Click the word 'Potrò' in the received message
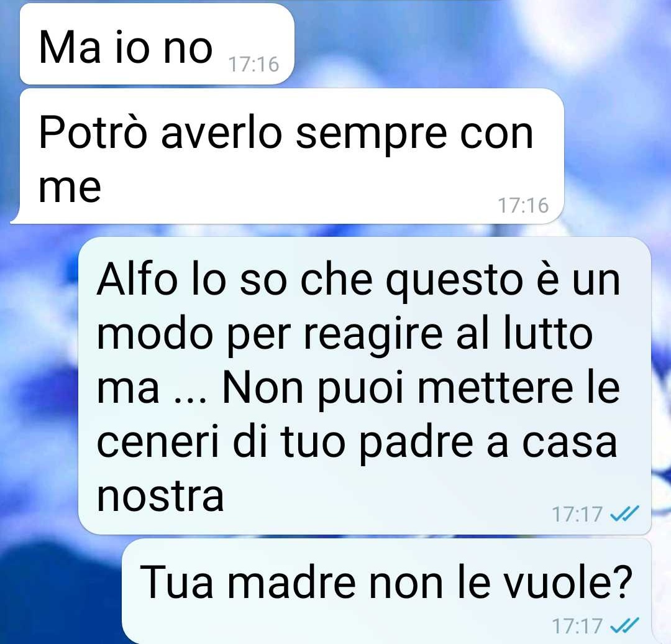 tap(93, 132)
